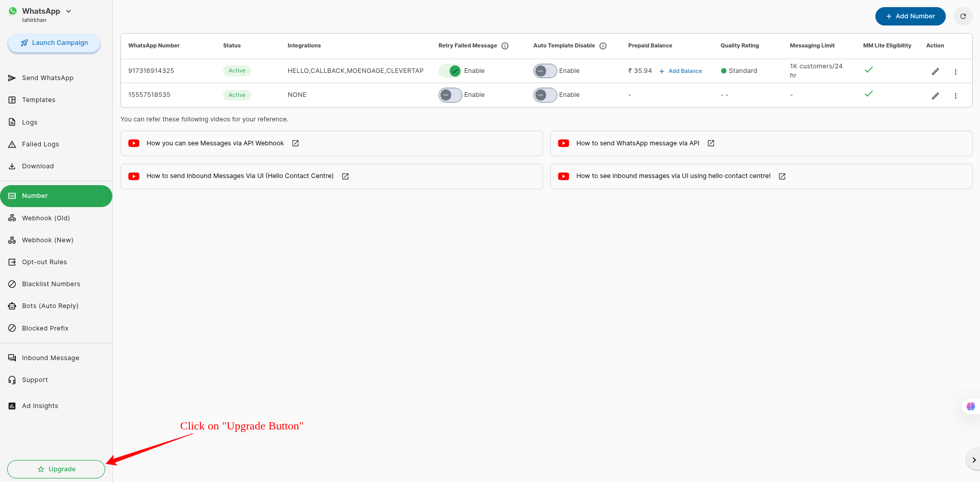This screenshot has height=482, width=980.
Task: Open more options for 15557518535
Action: (955, 96)
